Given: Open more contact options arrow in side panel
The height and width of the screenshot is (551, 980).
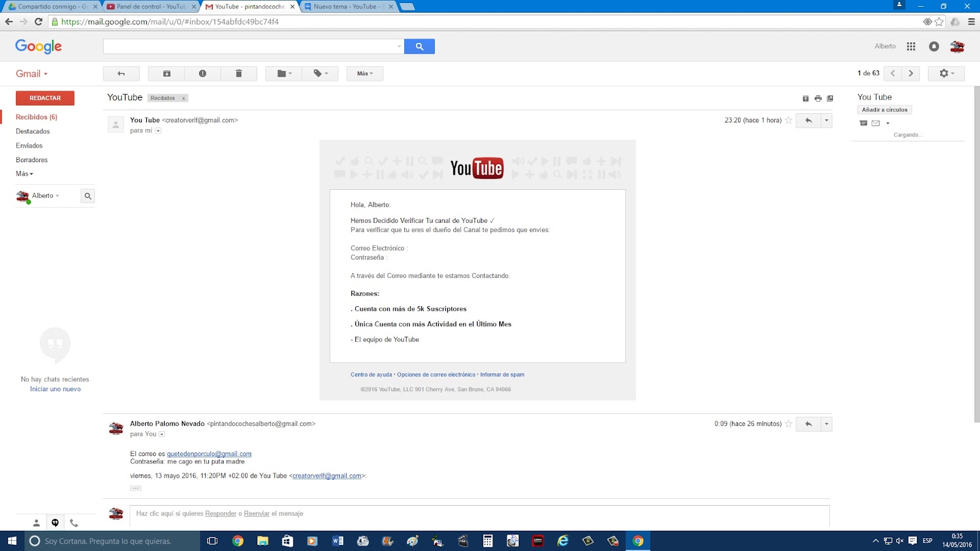Looking at the screenshot, I should 888,124.
